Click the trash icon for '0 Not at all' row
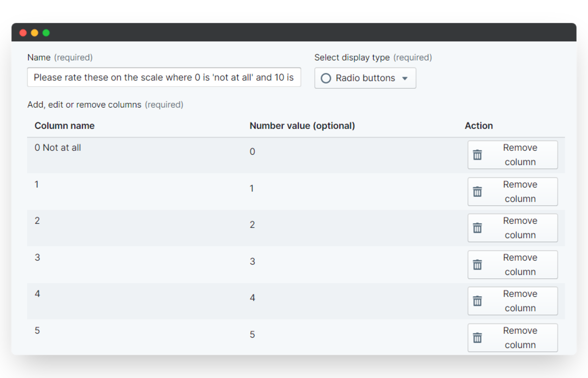 [477, 155]
